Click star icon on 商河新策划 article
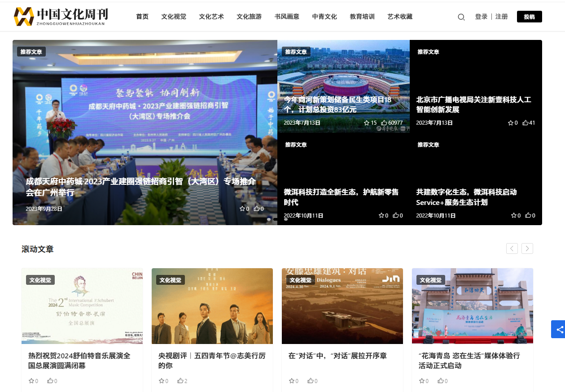The height and width of the screenshot is (392, 565). [367, 122]
